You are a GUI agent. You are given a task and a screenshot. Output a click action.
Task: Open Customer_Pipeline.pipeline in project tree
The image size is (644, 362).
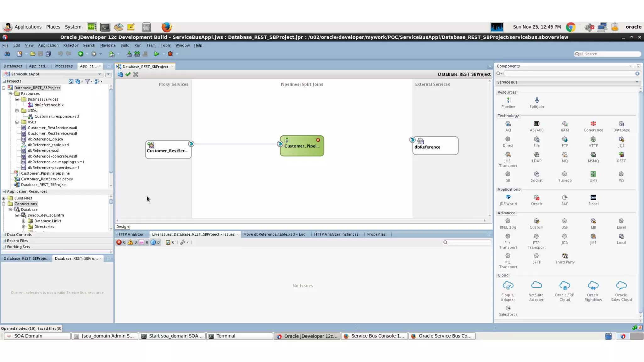point(45,173)
